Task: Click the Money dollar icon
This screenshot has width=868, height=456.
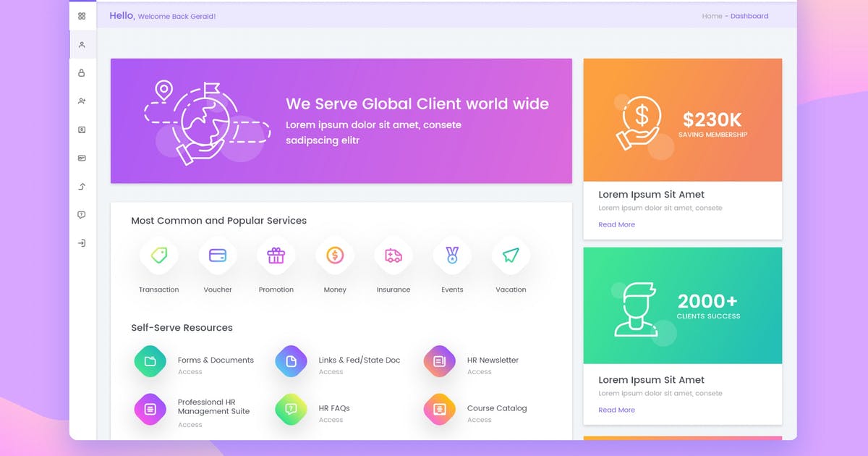Action: [334, 255]
